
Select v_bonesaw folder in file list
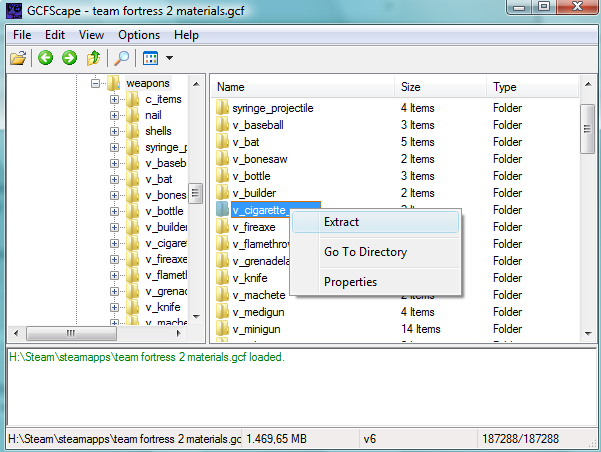(260, 159)
